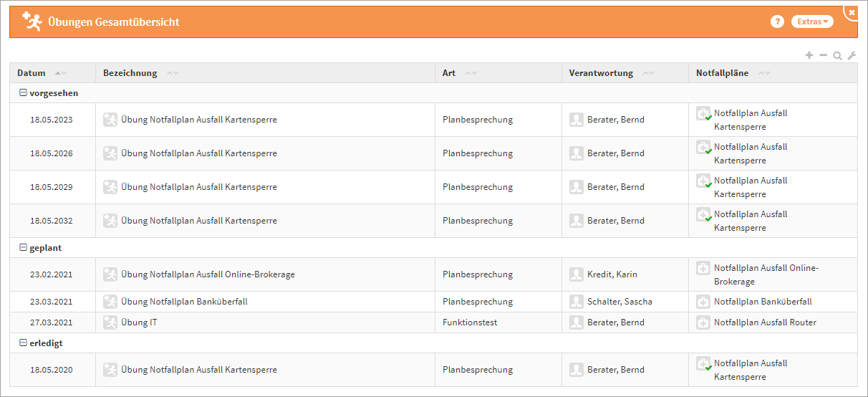Click the Art column sort arrows
Viewport: 868px width, 397px height.
pos(471,73)
